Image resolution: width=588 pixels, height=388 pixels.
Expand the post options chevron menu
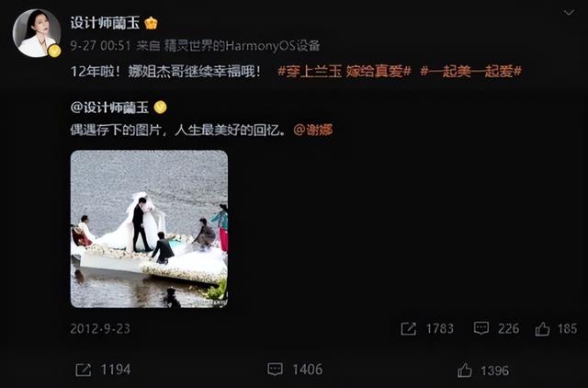coord(569,13)
